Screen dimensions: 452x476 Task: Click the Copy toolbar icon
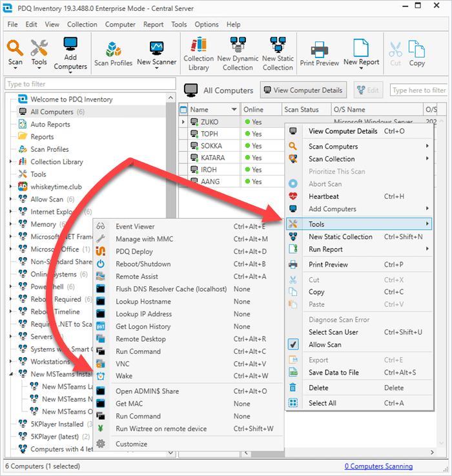(416, 49)
